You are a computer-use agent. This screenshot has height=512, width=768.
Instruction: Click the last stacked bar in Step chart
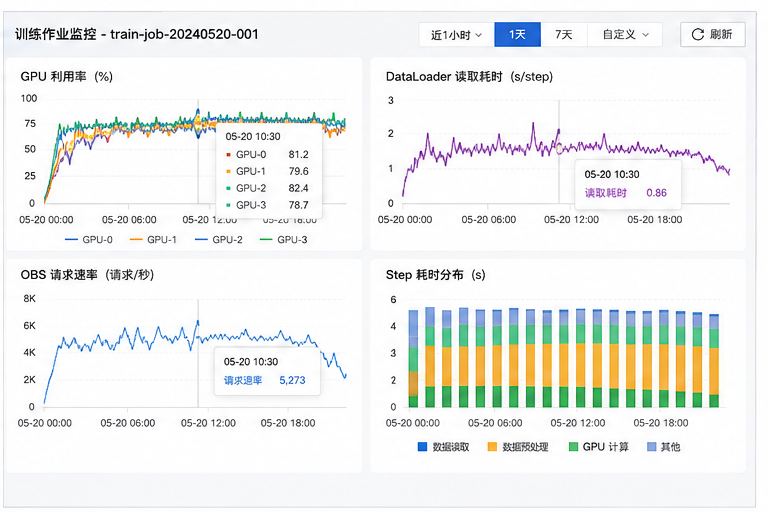pyautogui.click(x=714, y=361)
